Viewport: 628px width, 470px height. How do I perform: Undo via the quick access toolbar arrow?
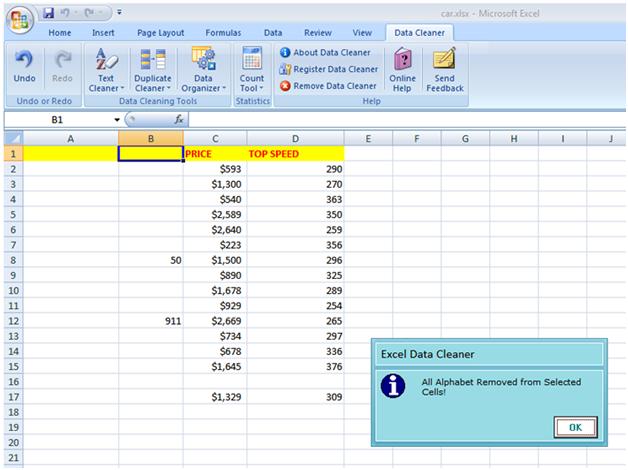point(64,13)
